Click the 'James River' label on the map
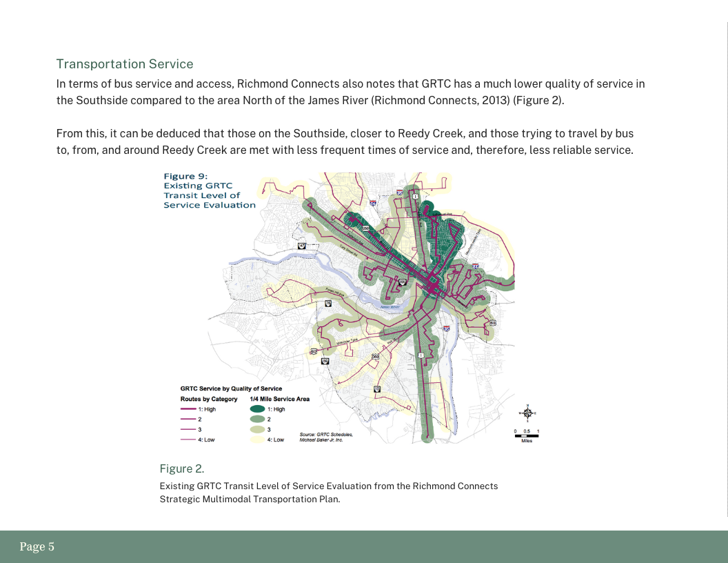This screenshot has height=563, width=728. point(390,307)
